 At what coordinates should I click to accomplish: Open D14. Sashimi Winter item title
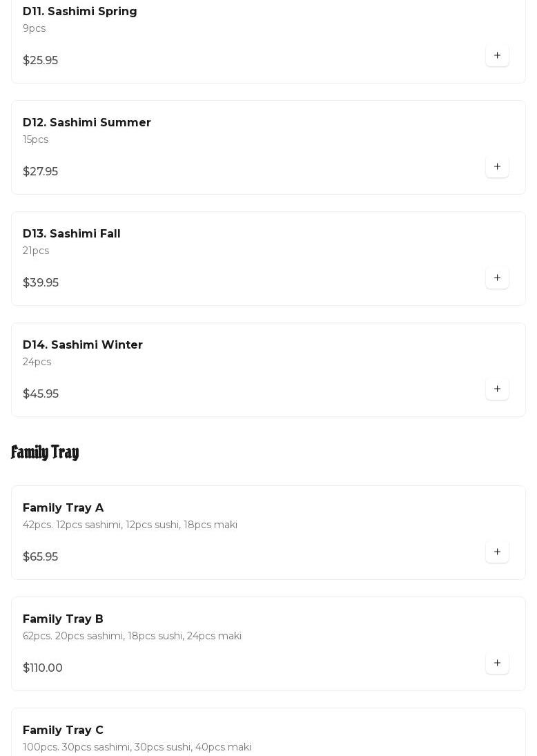(x=82, y=345)
